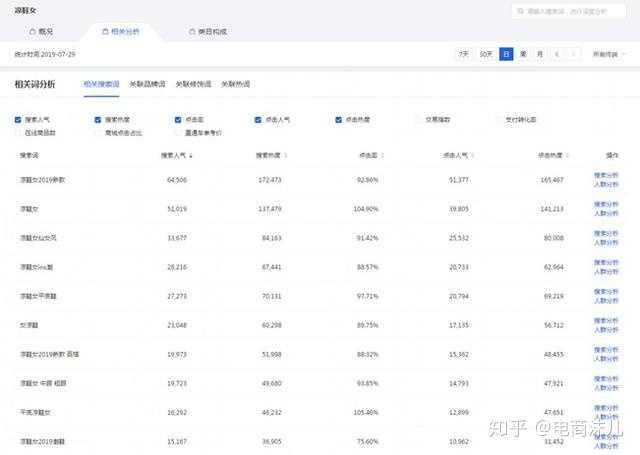The height and width of the screenshot is (455, 640).
Task: Click the next date arrow icon
Action: tap(574, 54)
